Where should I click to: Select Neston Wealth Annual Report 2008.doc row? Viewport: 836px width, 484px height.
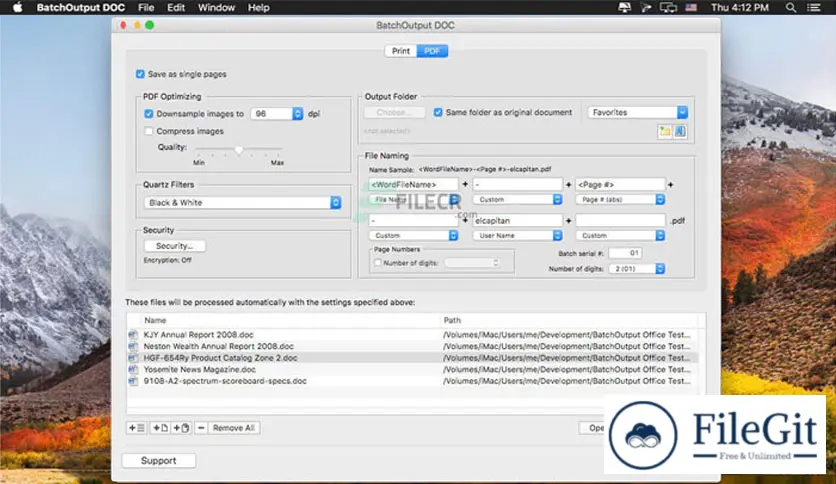(413, 346)
